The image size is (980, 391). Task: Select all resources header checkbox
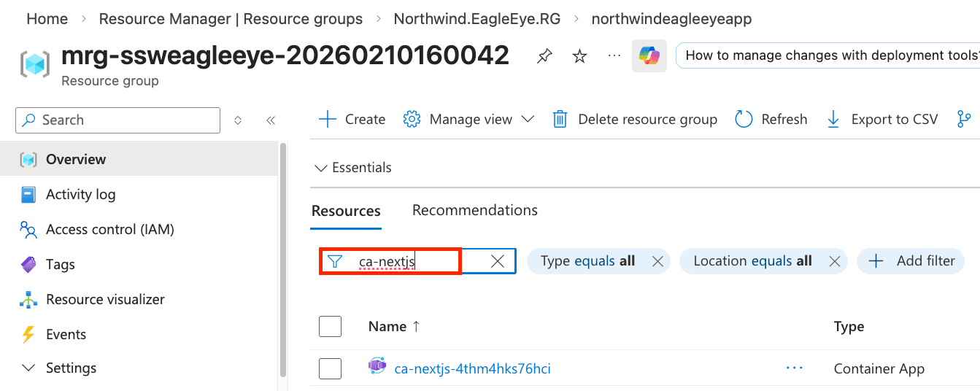(330, 327)
